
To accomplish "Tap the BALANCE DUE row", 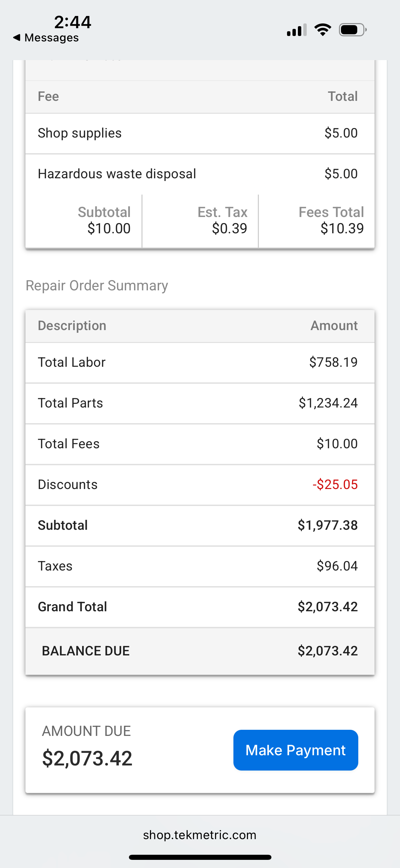I will (x=200, y=651).
